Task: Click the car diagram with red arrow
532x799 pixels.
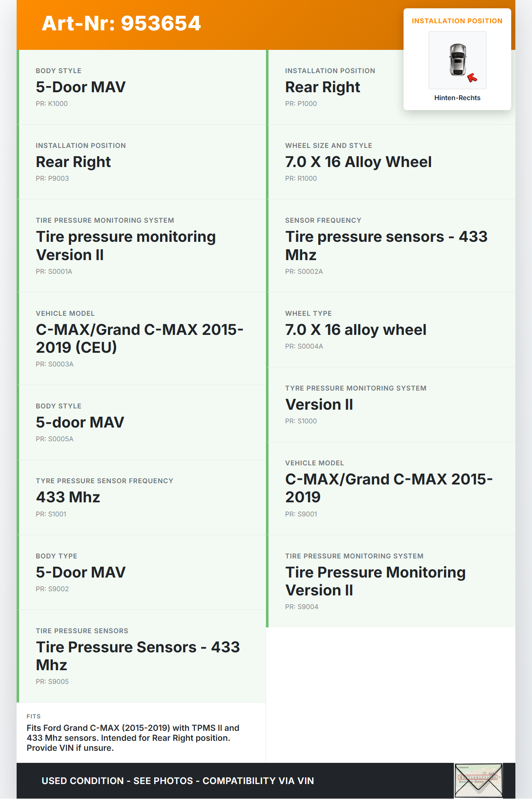Action: [457, 60]
